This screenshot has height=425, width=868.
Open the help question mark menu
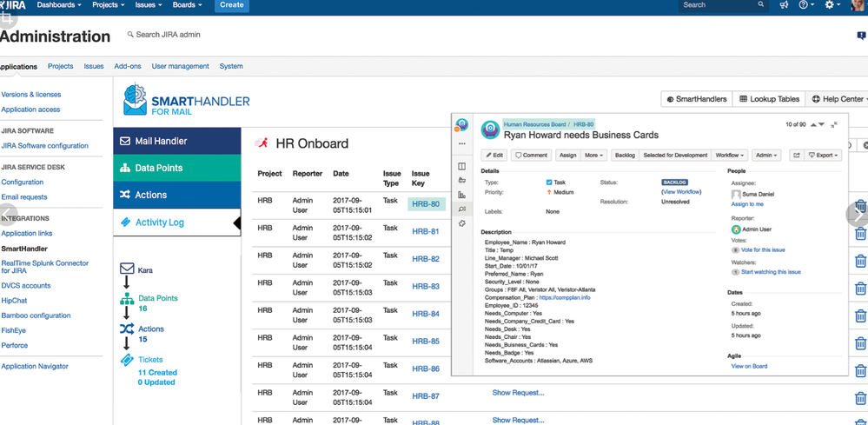805,4
